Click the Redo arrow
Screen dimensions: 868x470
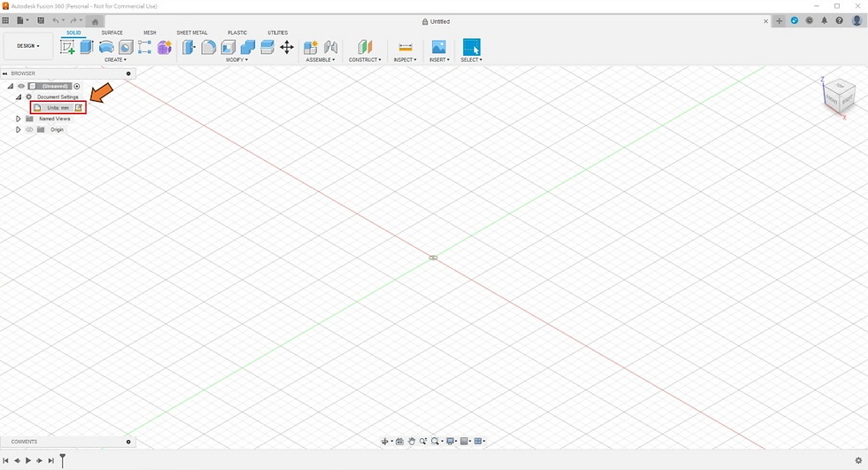(73, 20)
